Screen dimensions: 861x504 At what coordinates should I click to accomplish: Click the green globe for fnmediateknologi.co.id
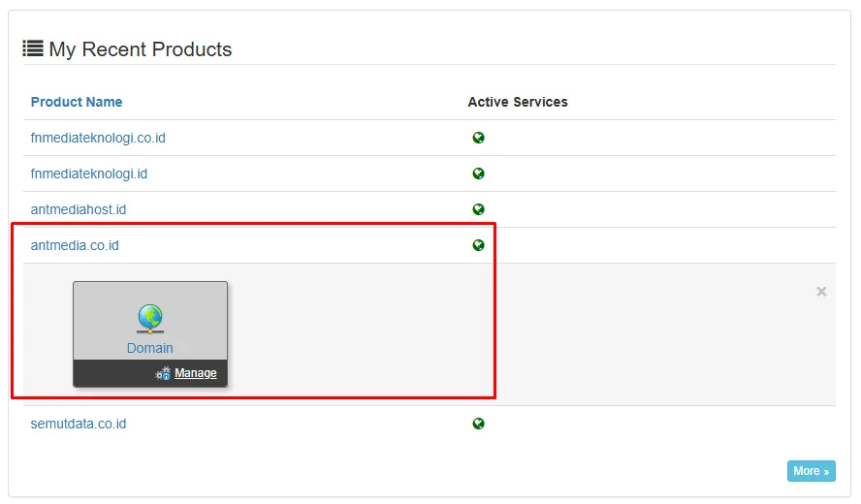[x=478, y=138]
